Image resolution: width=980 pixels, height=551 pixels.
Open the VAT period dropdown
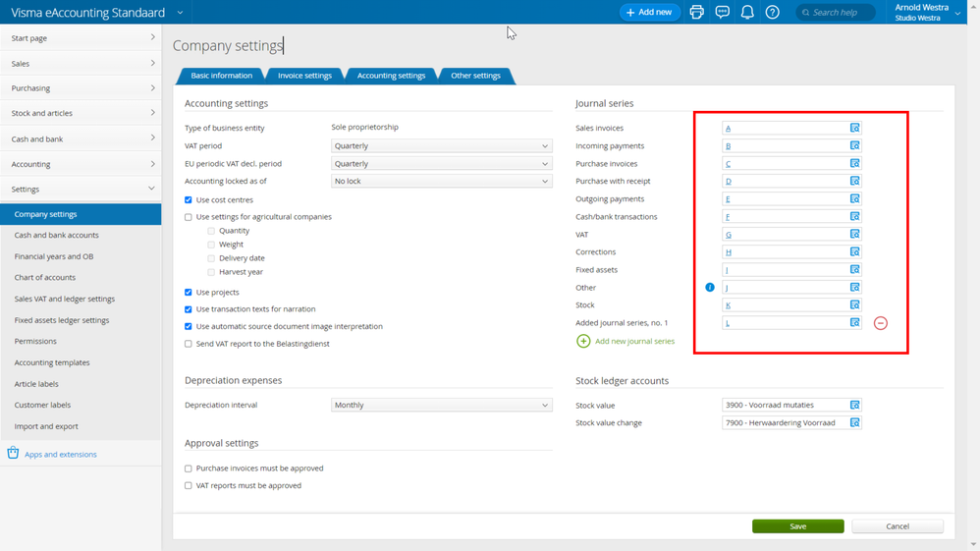pos(441,146)
